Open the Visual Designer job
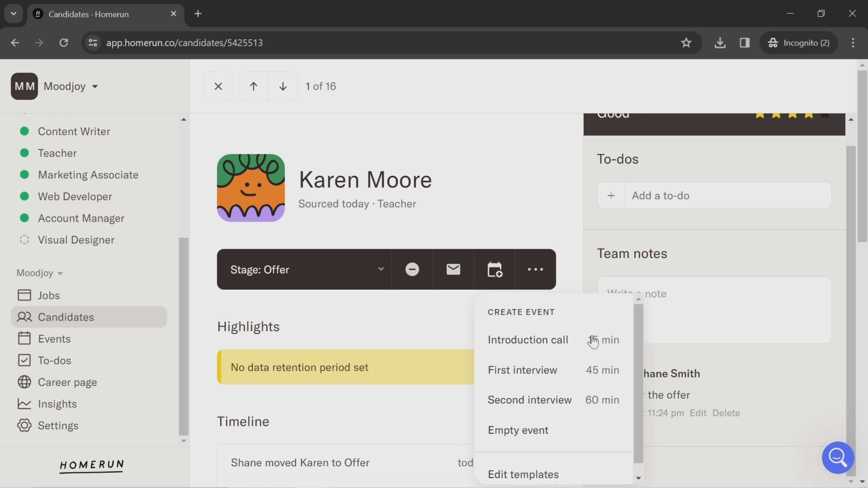 pos(76,240)
